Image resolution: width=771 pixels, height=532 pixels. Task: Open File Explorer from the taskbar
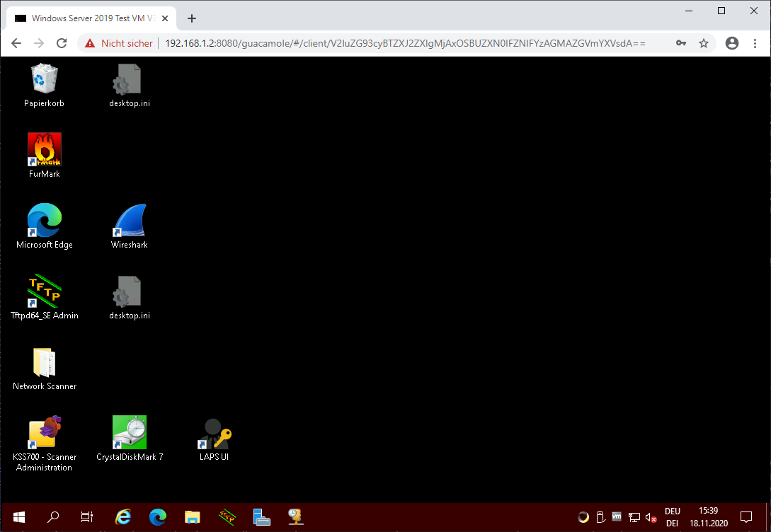tap(192, 517)
